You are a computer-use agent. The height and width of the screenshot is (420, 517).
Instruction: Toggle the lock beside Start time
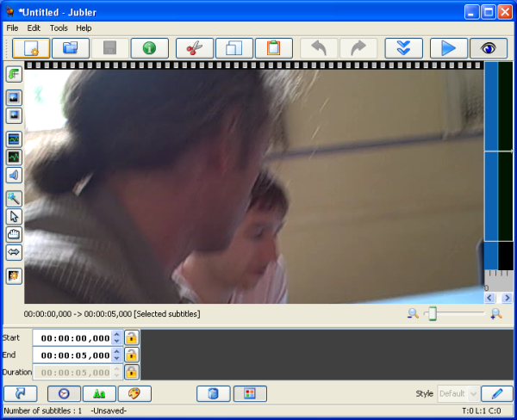(x=131, y=338)
